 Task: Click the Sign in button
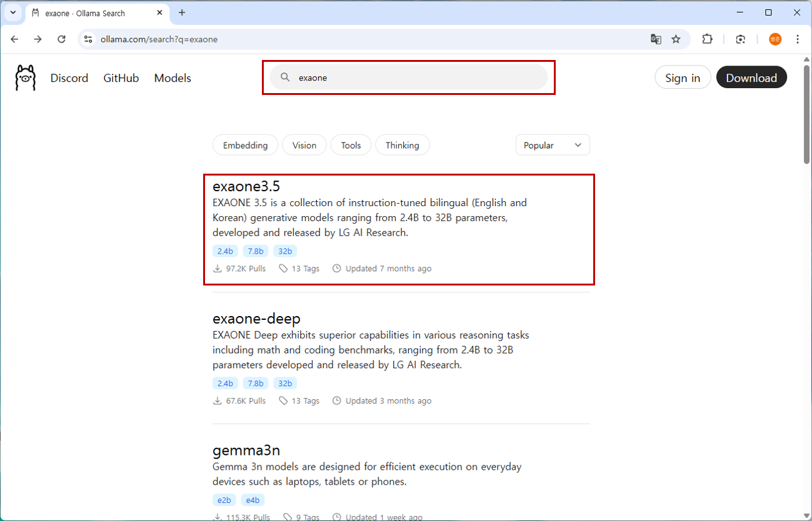[x=683, y=77]
